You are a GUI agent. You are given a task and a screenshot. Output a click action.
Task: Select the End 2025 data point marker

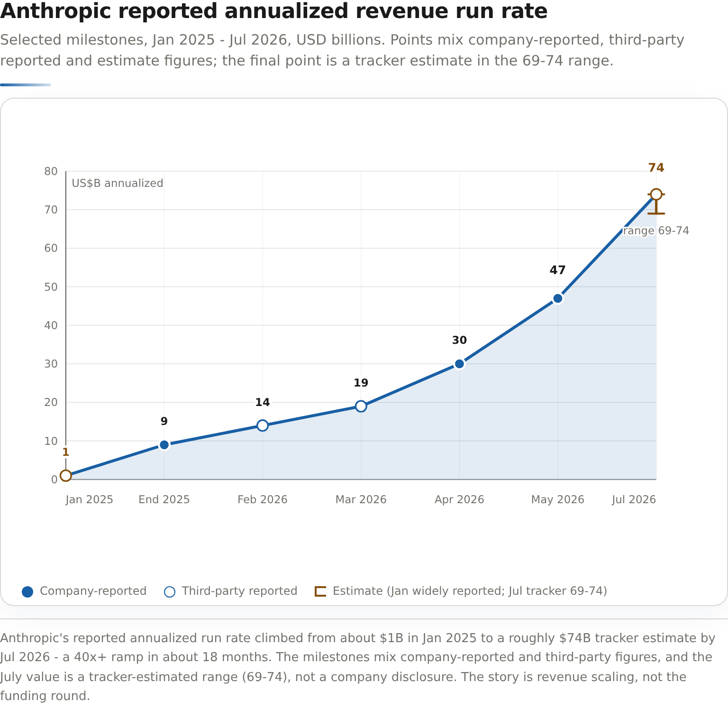[164, 445]
